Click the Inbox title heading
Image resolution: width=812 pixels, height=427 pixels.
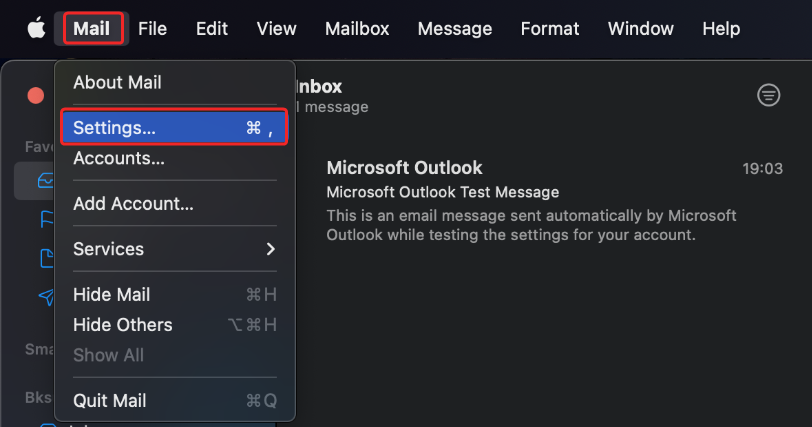tap(319, 86)
